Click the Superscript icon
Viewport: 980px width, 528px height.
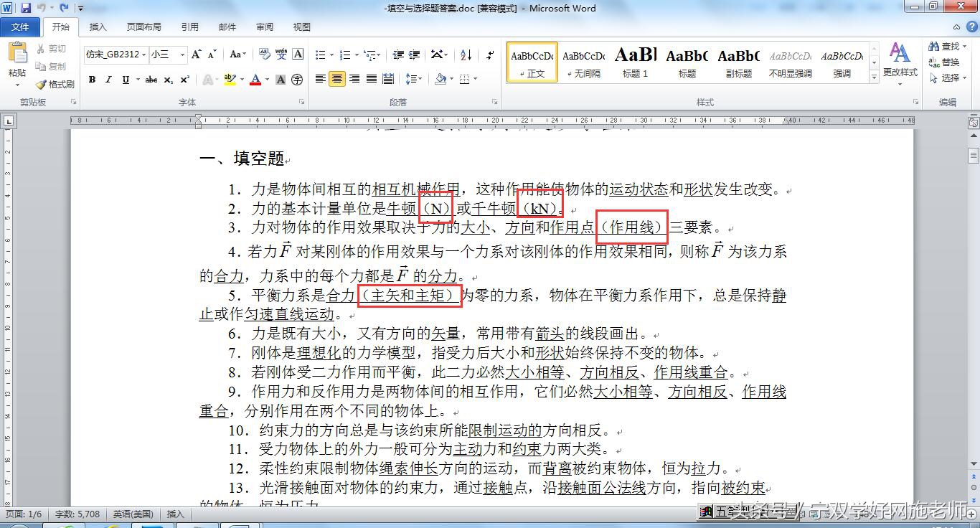coord(184,80)
